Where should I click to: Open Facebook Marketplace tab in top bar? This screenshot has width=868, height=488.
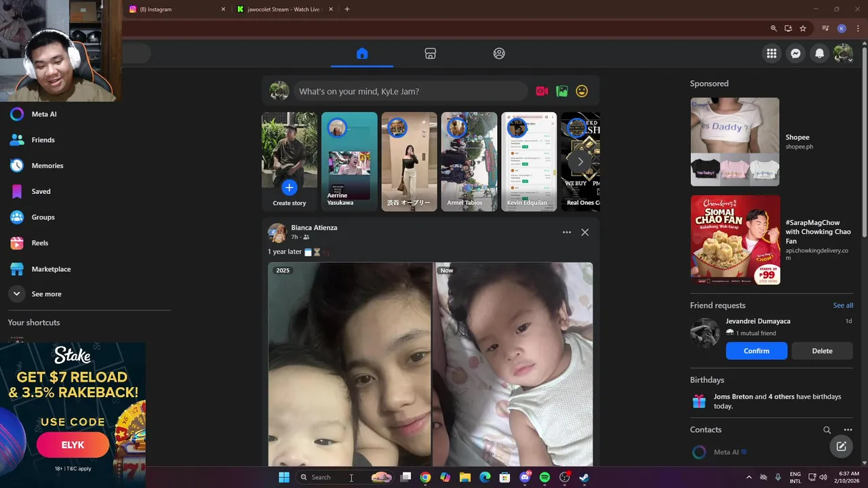[430, 54]
